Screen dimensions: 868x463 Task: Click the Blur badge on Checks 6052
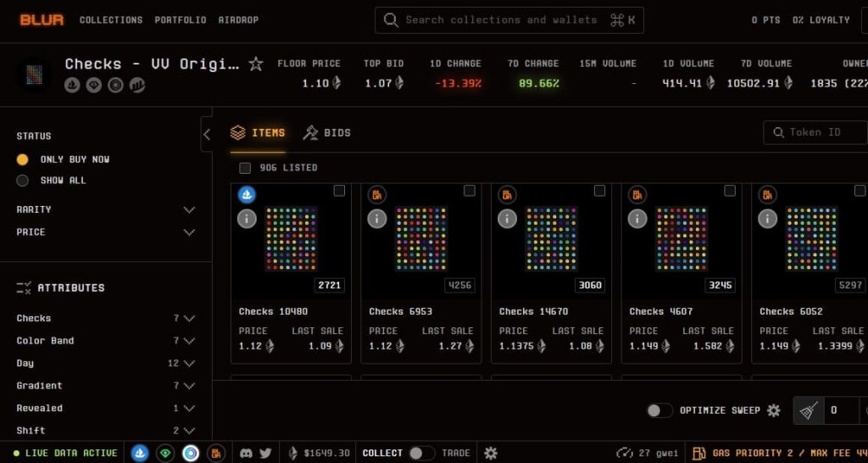[x=767, y=194]
